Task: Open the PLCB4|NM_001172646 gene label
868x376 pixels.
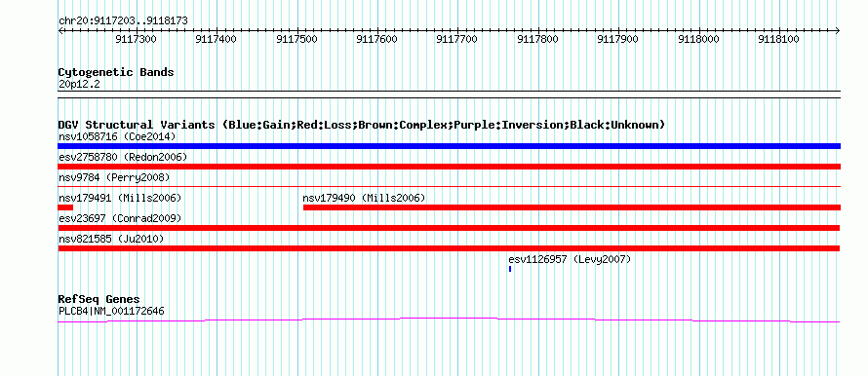Action: (x=111, y=312)
